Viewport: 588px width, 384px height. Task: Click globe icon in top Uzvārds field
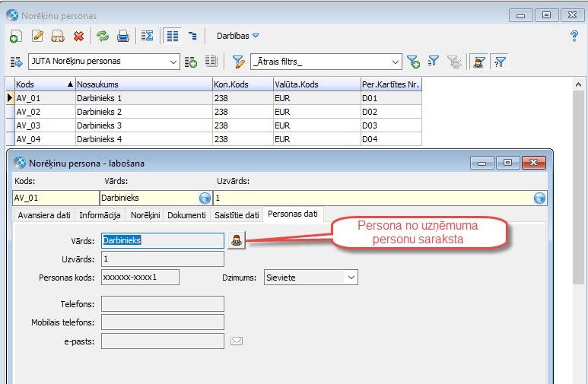click(x=539, y=198)
